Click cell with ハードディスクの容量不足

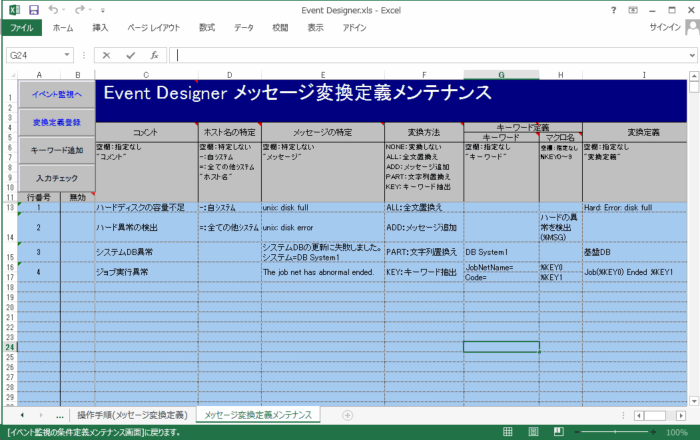coord(146,208)
